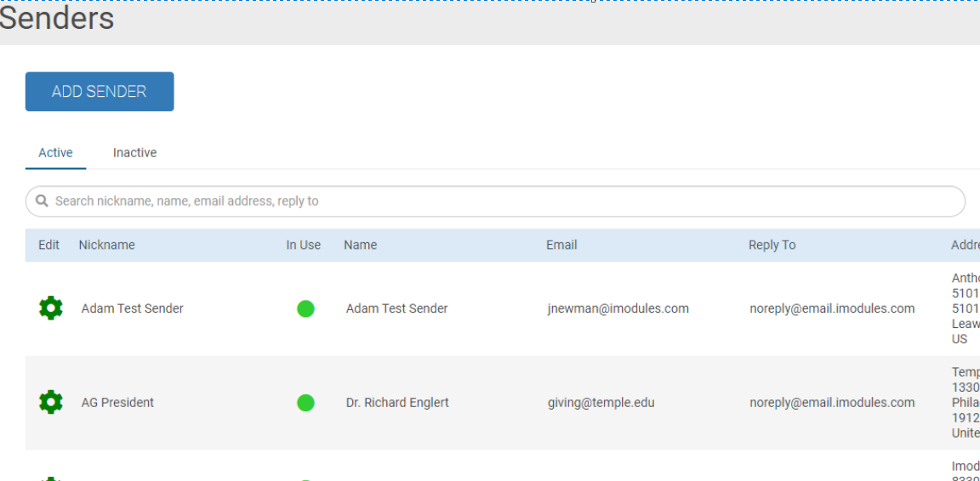Viewport: 980px width, 481px height.
Task: Click the Reply To column header
Action: click(772, 245)
